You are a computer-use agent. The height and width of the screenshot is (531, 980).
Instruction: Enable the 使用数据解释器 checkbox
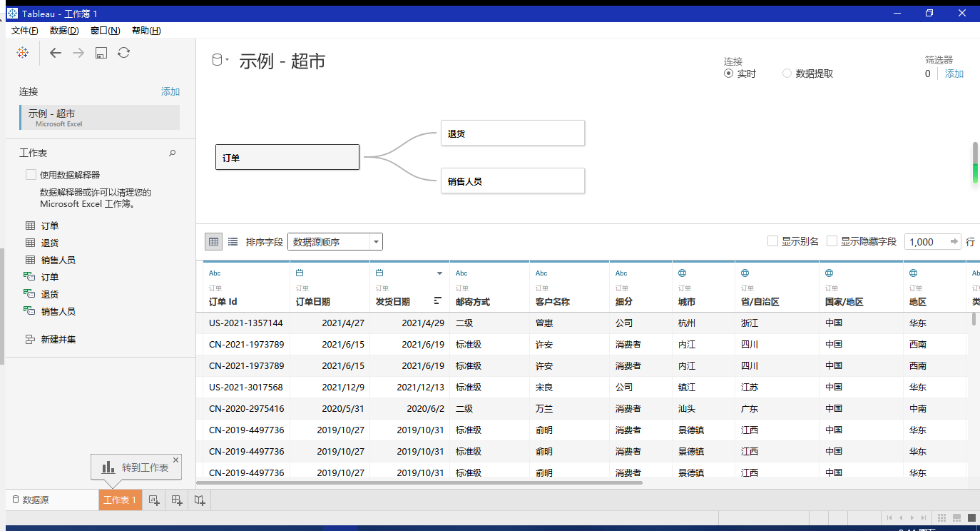click(31, 174)
